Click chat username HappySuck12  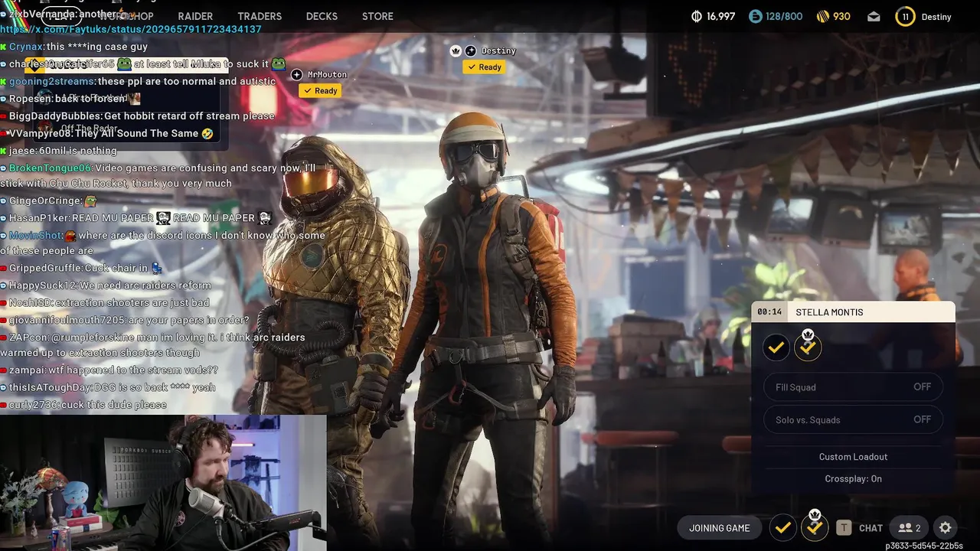pos(43,285)
